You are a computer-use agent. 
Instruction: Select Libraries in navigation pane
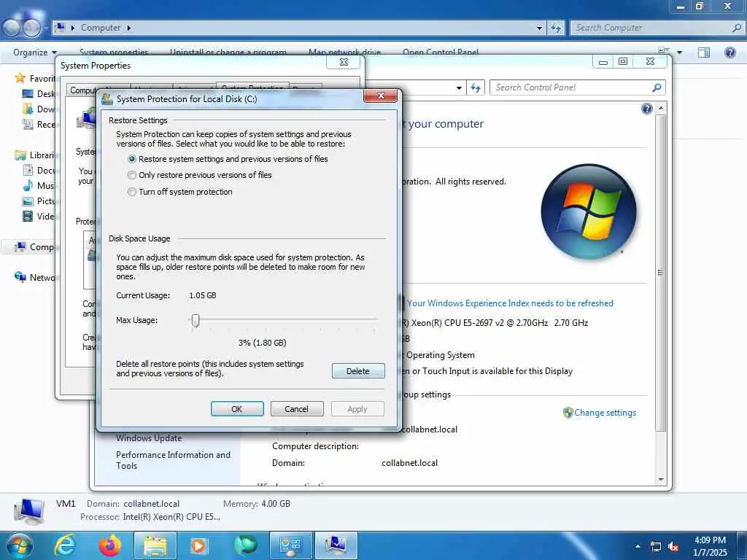35,155
